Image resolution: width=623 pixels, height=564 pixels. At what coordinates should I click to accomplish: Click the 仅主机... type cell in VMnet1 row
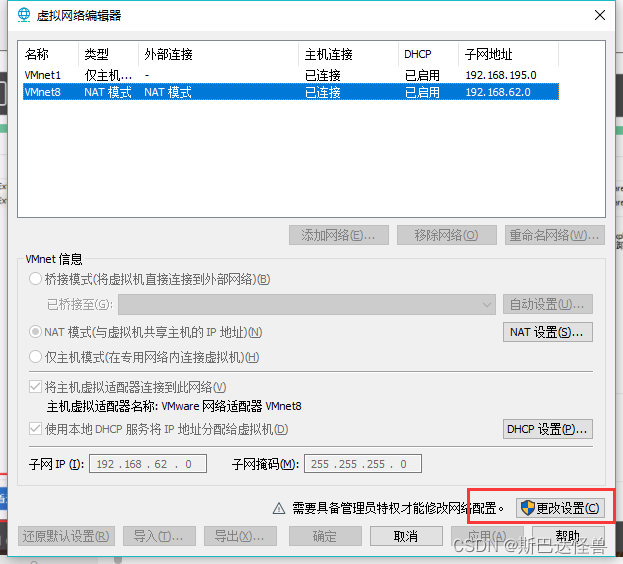tap(108, 75)
